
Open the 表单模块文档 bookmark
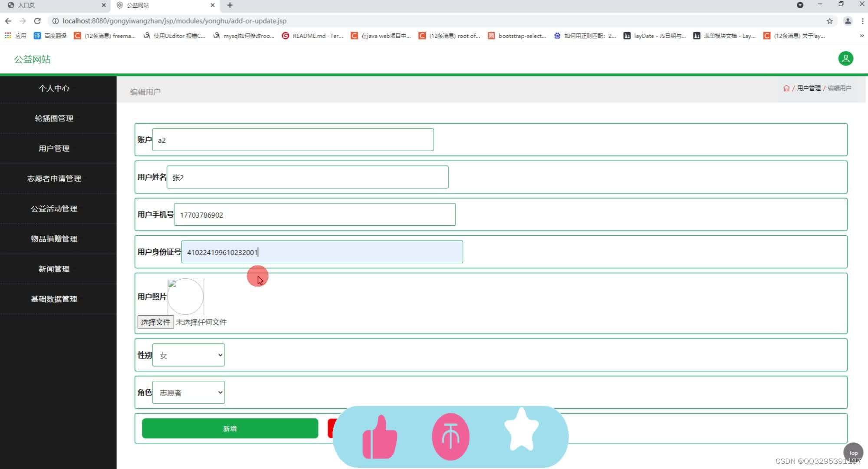coord(724,36)
